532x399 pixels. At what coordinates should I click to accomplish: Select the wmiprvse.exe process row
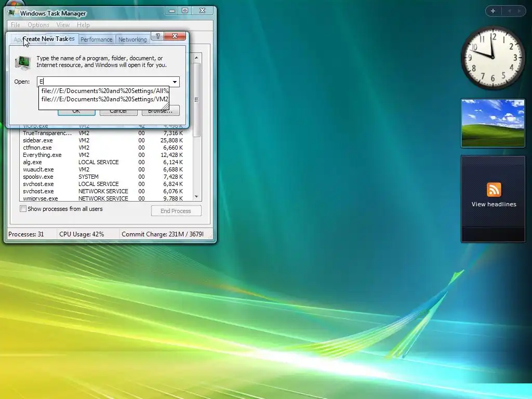106,198
